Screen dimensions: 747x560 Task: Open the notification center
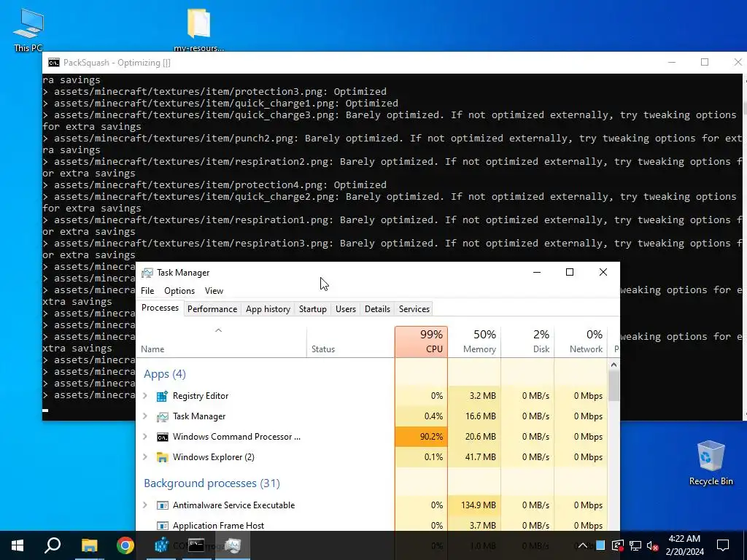[x=723, y=545]
